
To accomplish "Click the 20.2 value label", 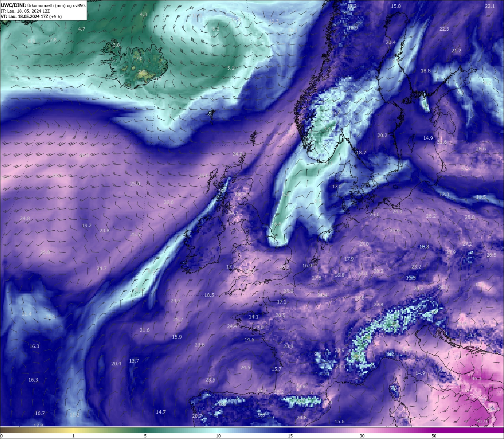I will click(x=382, y=135).
